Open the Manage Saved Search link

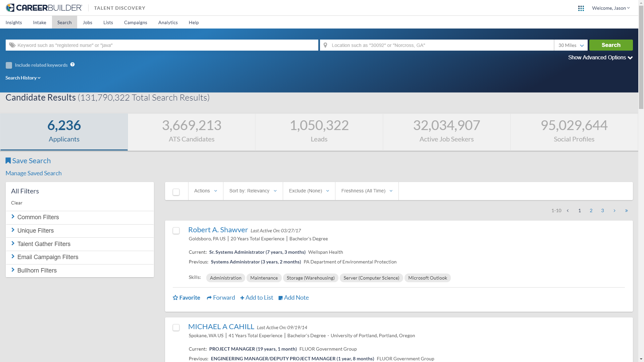[x=34, y=173]
